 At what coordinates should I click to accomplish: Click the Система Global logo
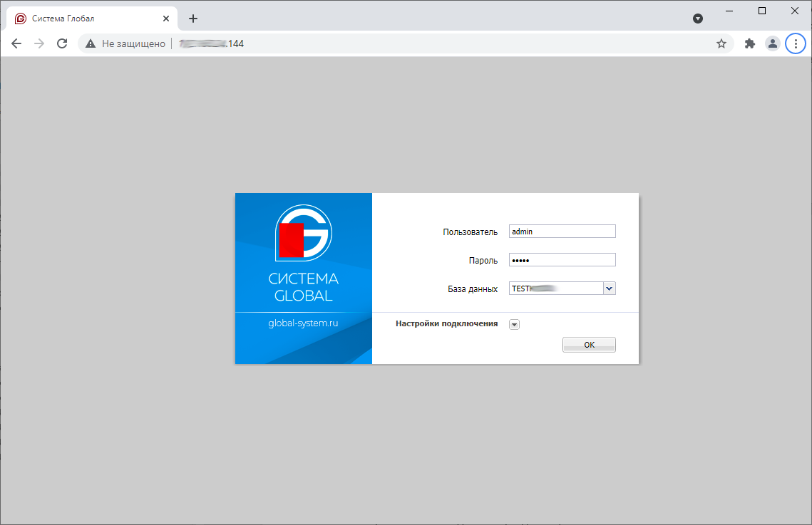[x=303, y=253]
